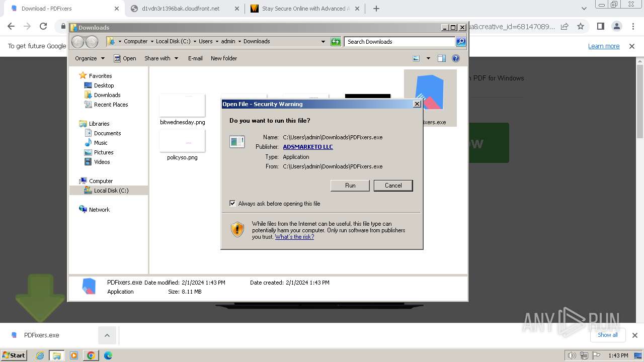The width and height of the screenshot is (644, 362).
Task: Click Show all downloads
Action: [x=608, y=335]
